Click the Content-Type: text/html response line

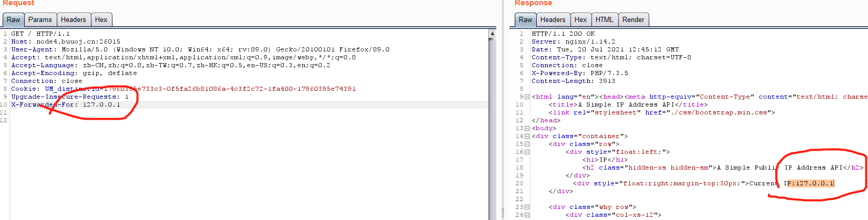(x=611, y=57)
